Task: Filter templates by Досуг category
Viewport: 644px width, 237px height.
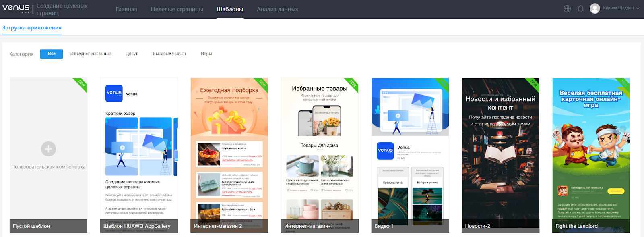Action: (132, 54)
